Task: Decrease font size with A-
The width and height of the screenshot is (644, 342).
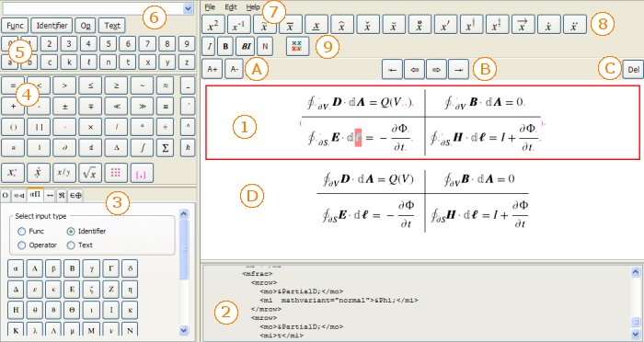Action: coord(234,69)
